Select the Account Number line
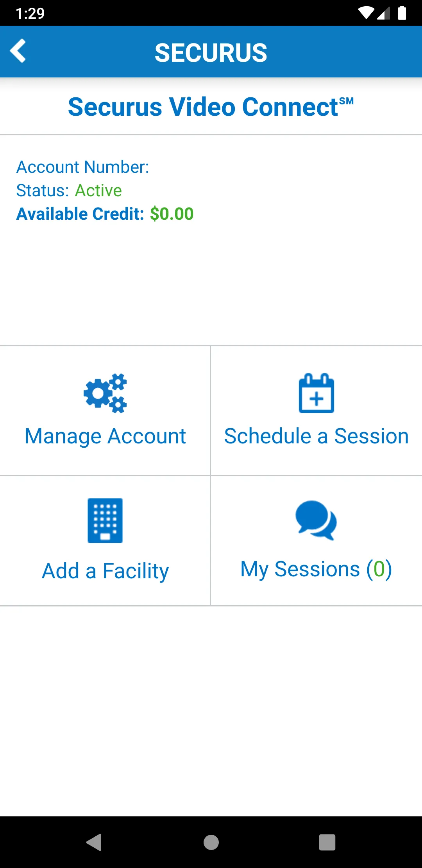The height and width of the screenshot is (868, 422). 83,167
